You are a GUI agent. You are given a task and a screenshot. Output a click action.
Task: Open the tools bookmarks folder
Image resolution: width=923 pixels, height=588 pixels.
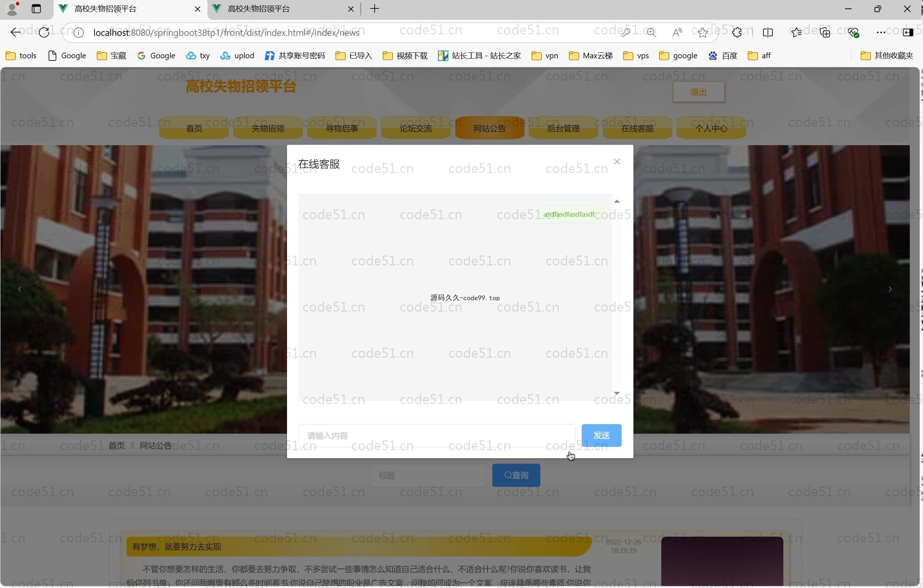pyautogui.click(x=22, y=56)
